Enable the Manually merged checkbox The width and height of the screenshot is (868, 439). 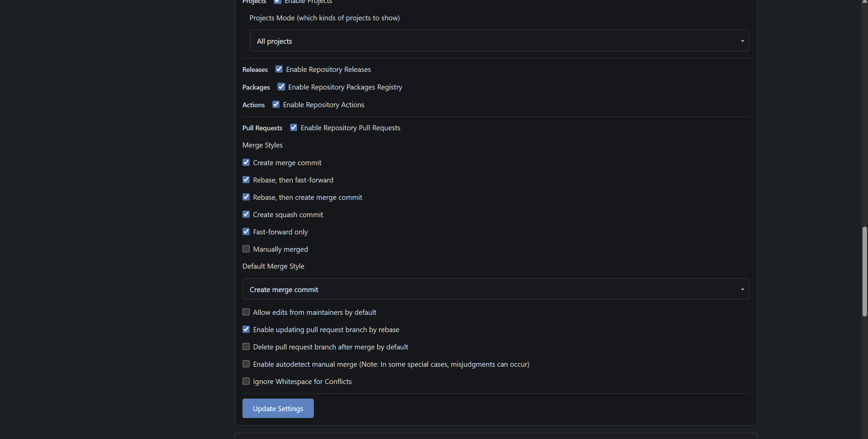[x=246, y=249]
